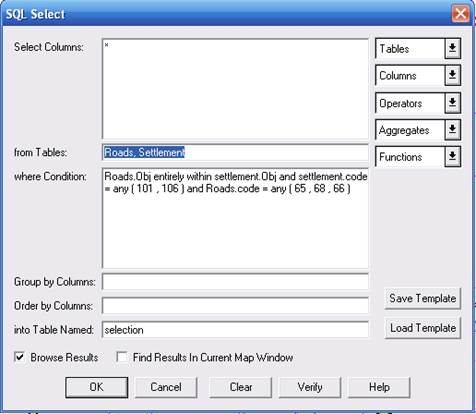This screenshot has width=476, height=414.
Task: Open Help for SQL Select
Action: [x=379, y=387]
